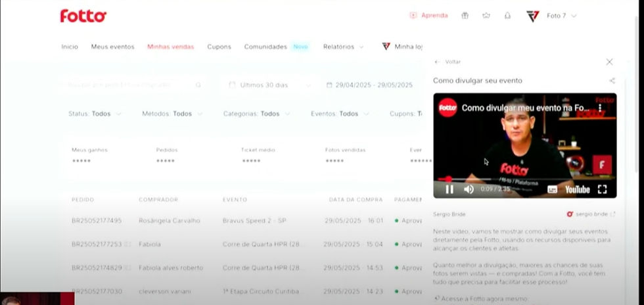Open video more options menu
Viewport: 644px width, 305px height.
tap(599, 108)
